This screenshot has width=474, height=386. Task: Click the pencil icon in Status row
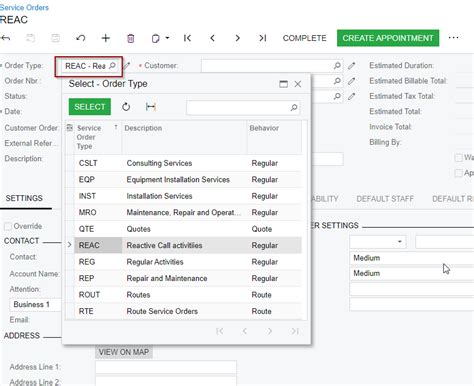351,96
